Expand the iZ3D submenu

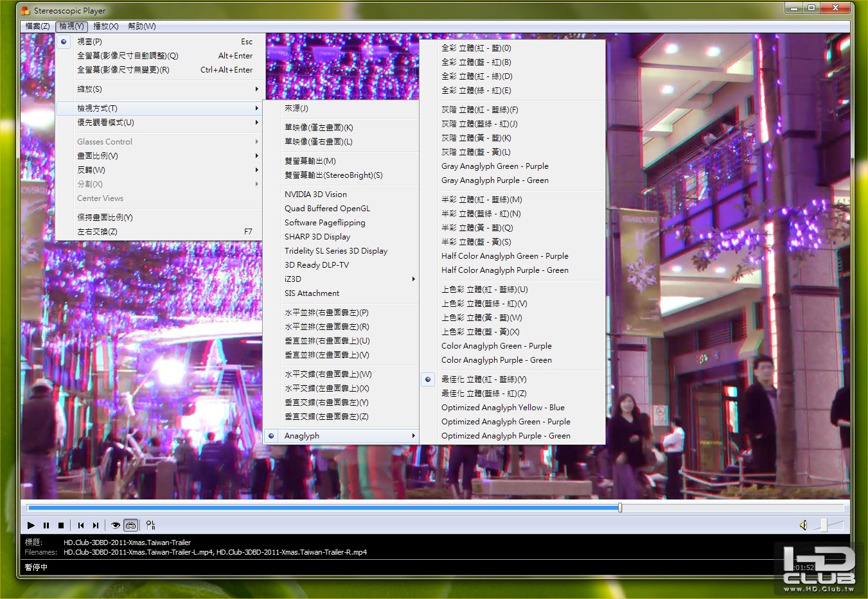point(341,279)
